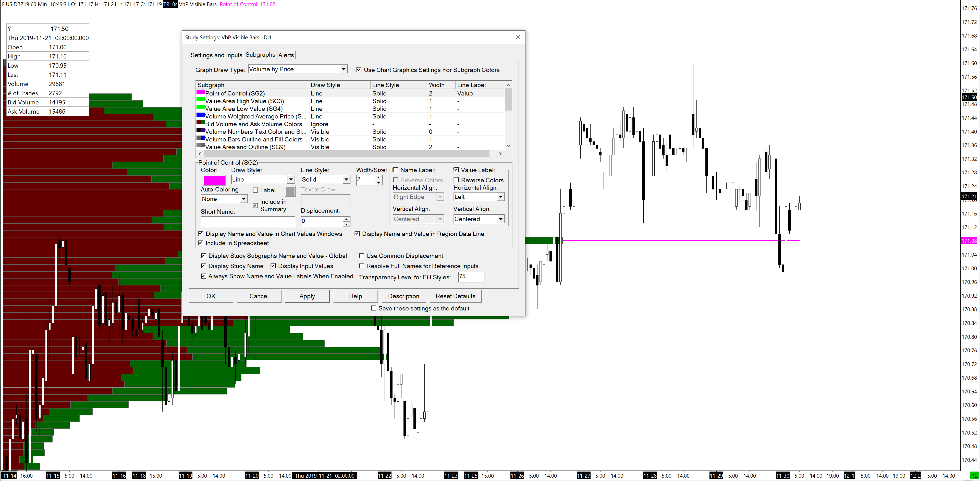Close the Study Settings dialog

[x=517, y=37]
